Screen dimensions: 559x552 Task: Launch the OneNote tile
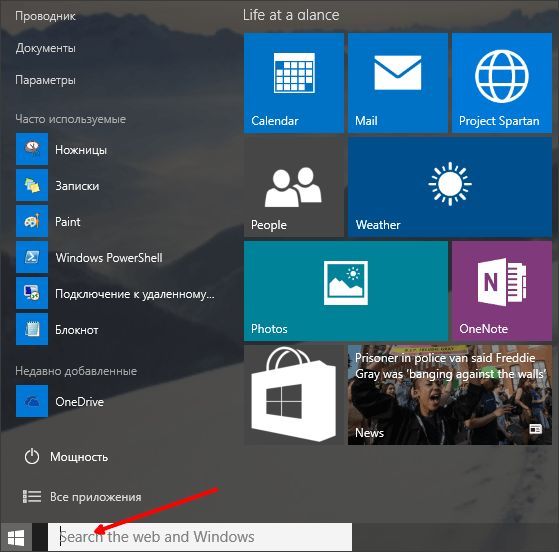(x=502, y=291)
